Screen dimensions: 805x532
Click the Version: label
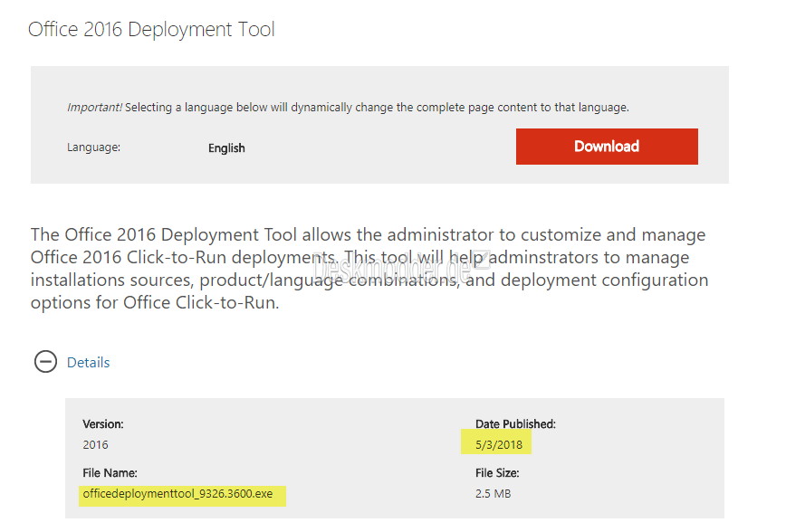(x=103, y=423)
